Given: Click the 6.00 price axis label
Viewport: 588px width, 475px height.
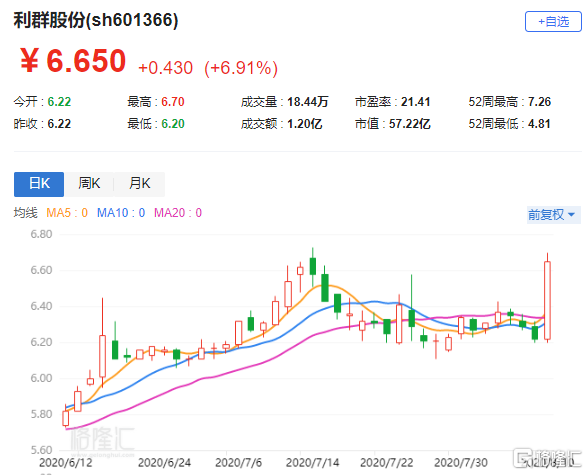Looking at the screenshot, I should (41, 378).
